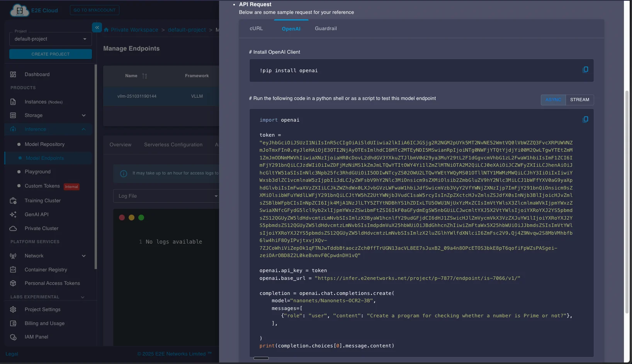This screenshot has height=364, width=632.
Task: Expand the Network sidebar section
Action: (83, 256)
